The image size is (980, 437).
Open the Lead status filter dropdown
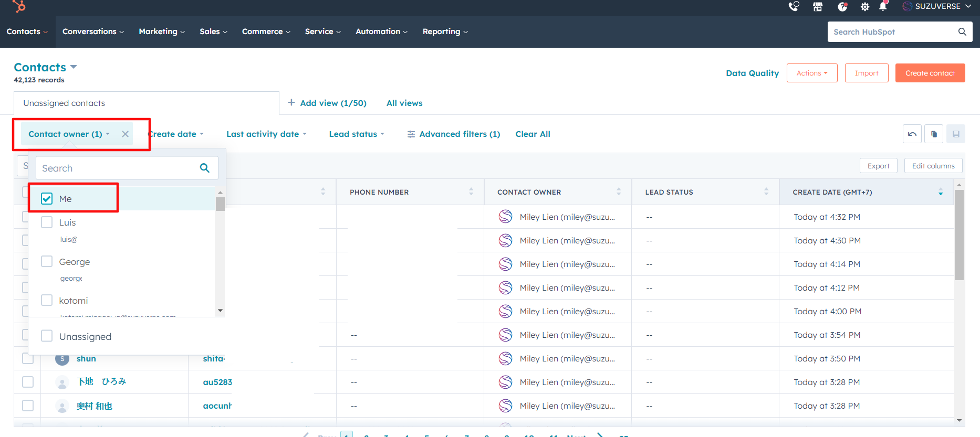tap(357, 134)
